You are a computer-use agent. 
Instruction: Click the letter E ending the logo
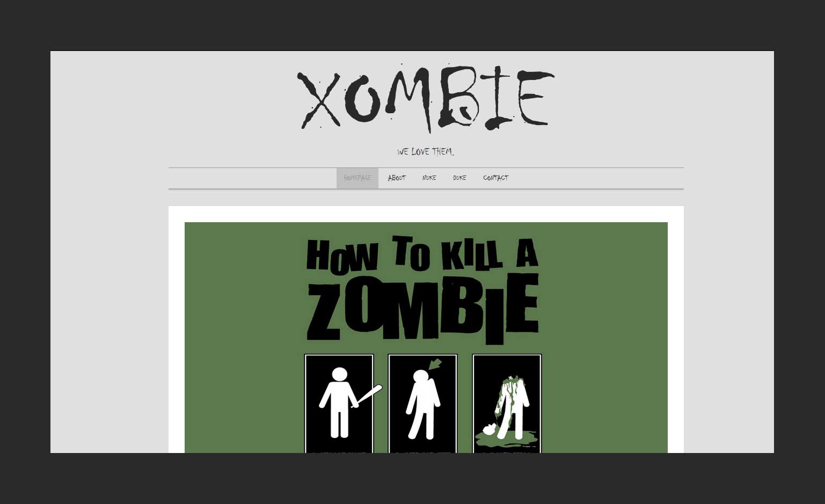click(x=535, y=98)
